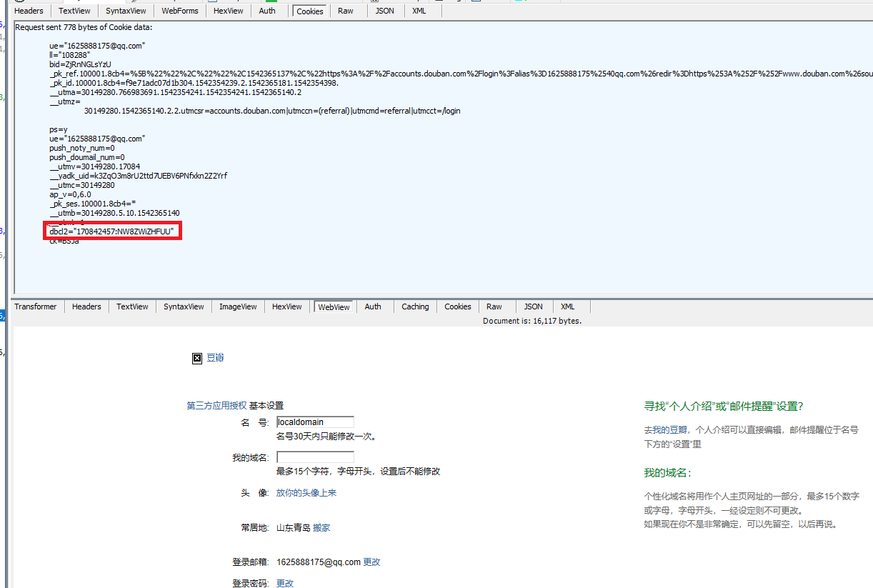Switch to the Caching tab
This screenshot has height=588, width=873.
[x=415, y=307]
